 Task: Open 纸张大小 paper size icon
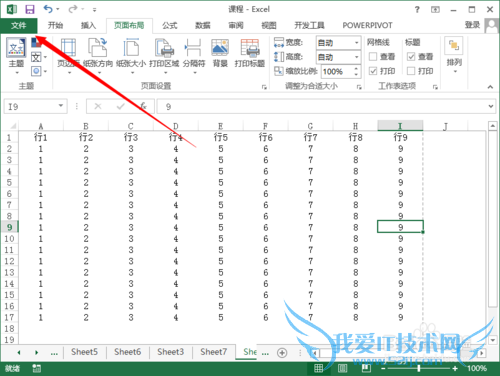[x=131, y=47]
